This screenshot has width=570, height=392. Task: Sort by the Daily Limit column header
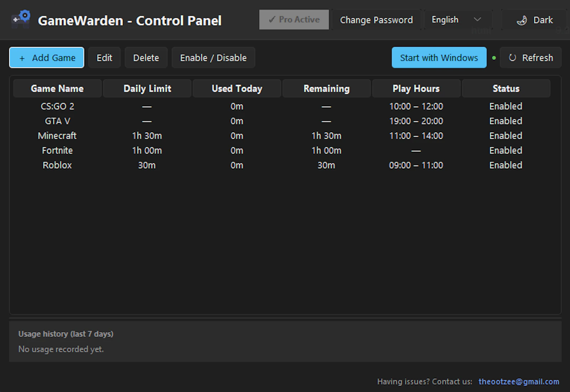147,88
